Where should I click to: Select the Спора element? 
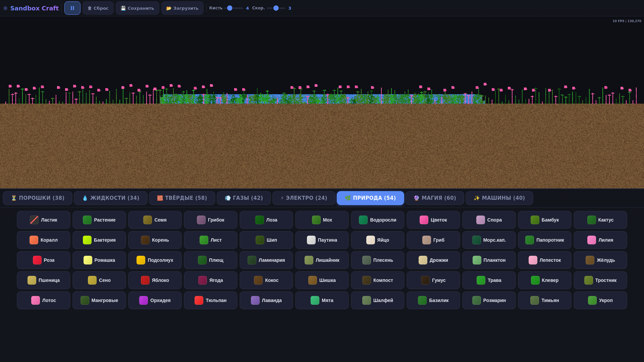(489, 220)
